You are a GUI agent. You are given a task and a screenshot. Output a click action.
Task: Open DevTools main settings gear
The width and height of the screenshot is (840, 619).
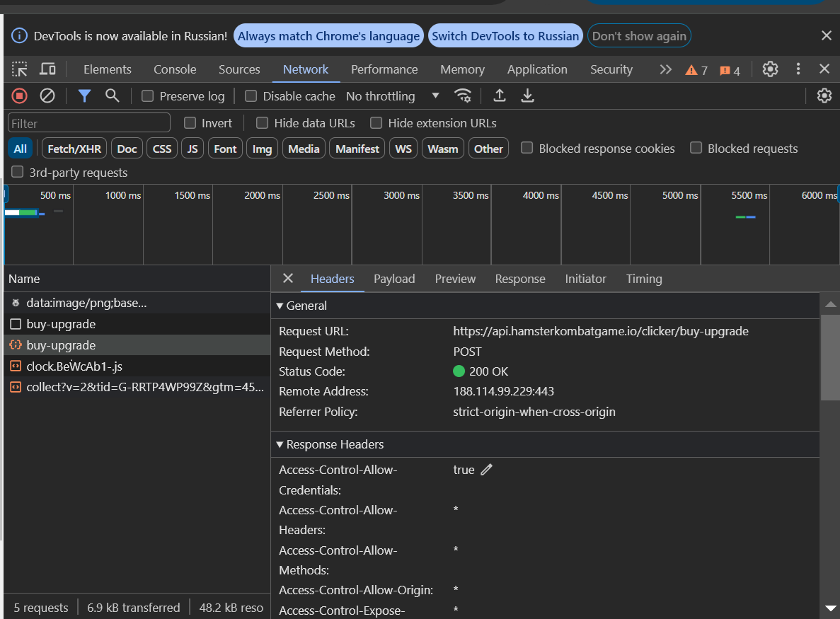click(x=770, y=69)
